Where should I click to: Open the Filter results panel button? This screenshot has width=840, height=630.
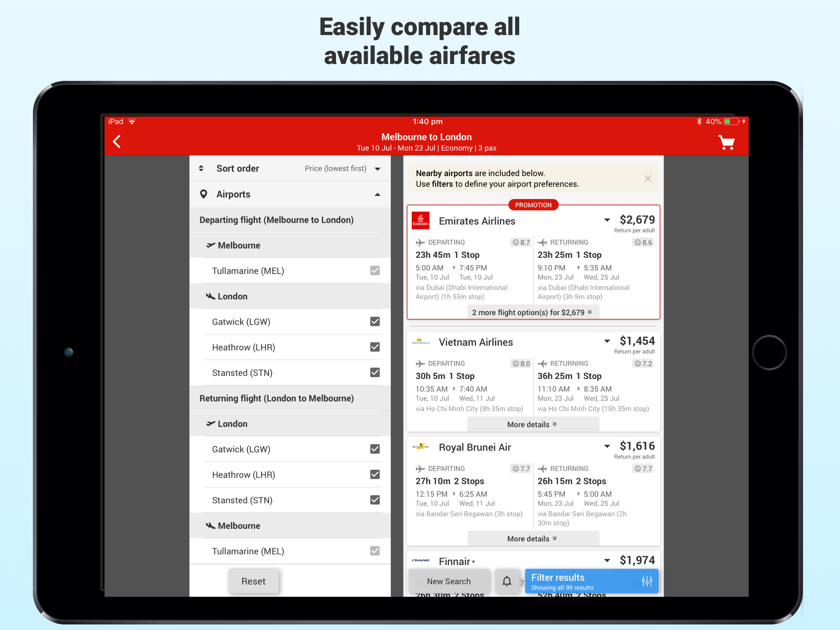591,581
